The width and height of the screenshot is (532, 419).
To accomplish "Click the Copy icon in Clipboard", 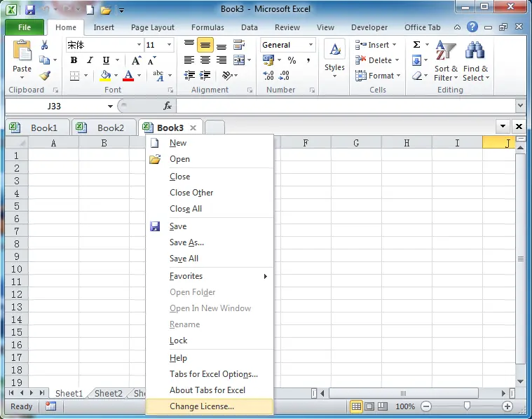I will (x=44, y=60).
